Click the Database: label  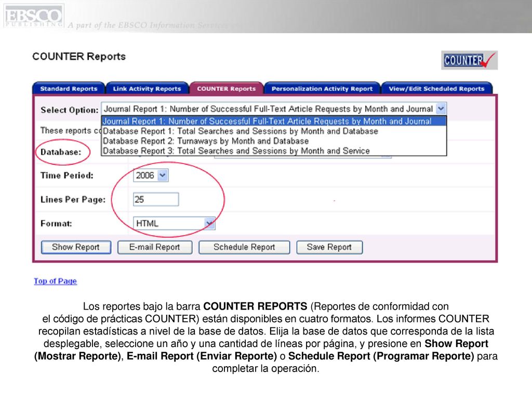tap(61, 152)
